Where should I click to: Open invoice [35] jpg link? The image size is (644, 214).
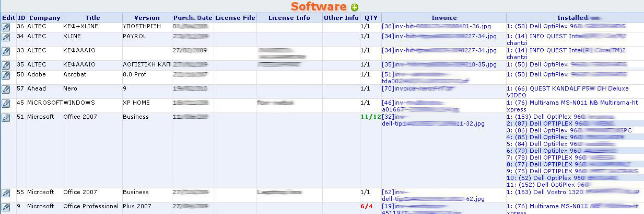439,64
